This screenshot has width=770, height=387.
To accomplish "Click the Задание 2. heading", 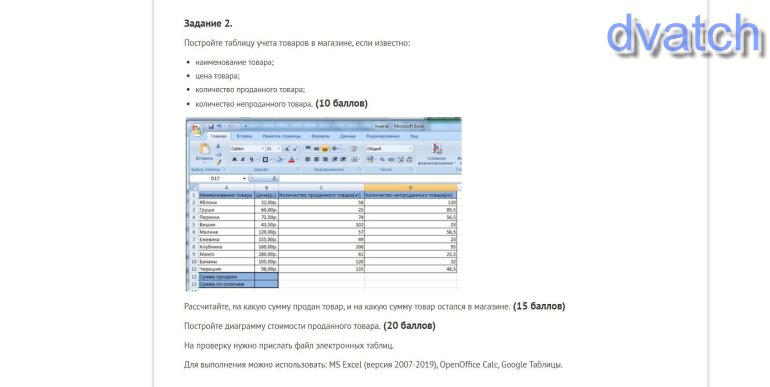I will (208, 24).
